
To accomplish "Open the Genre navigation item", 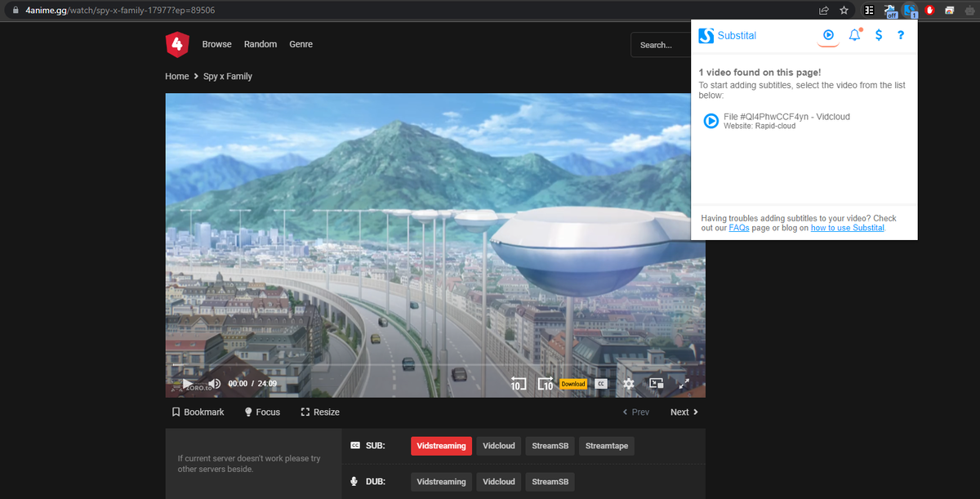I will pos(301,44).
